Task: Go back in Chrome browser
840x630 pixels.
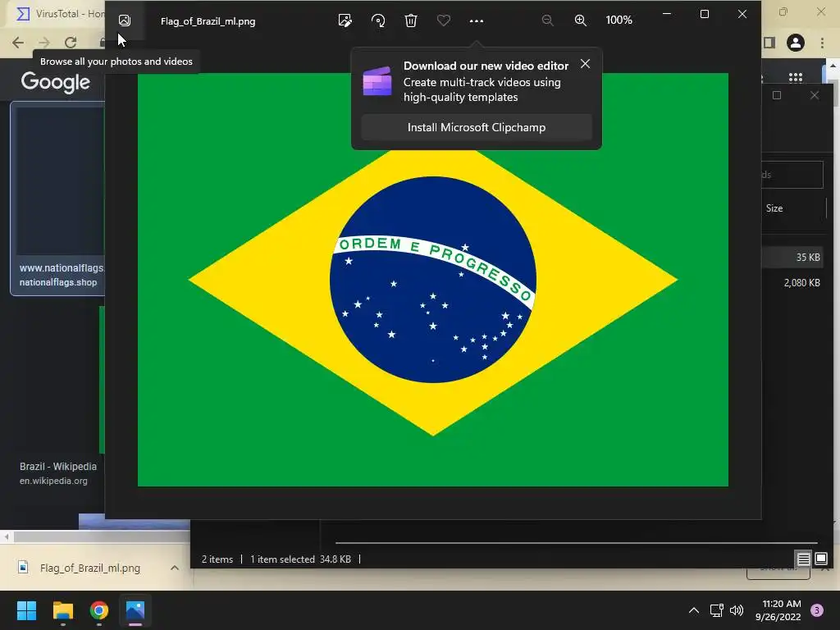Action: click(18, 43)
